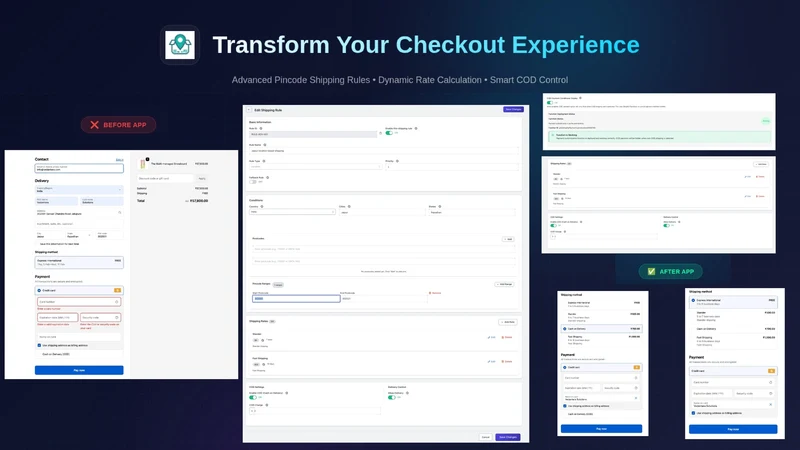
Task: Click the Rule Name input field
Action: pos(384,151)
